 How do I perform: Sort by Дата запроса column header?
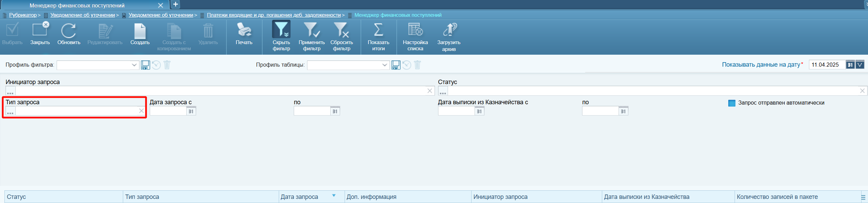coord(299,197)
